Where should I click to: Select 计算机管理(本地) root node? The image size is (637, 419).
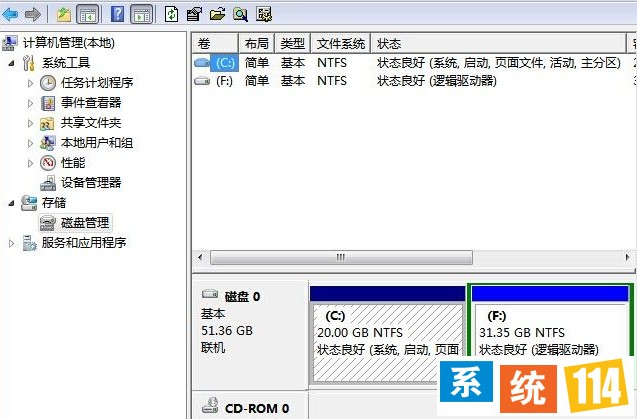(69, 43)
